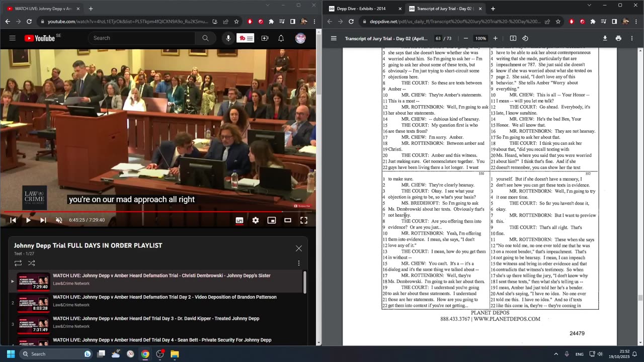
Task: Start voice search with the microphone icon
Action: pyautogui.click(x=228, y=38)
